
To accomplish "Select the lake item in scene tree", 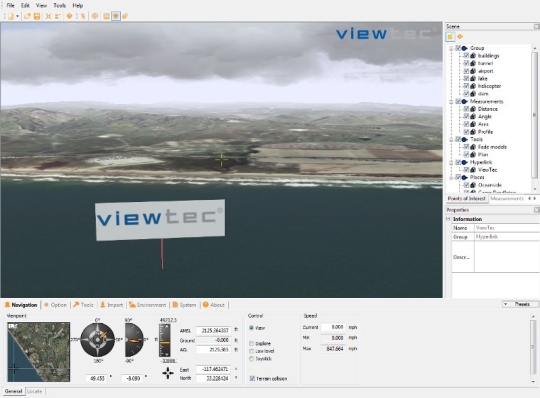I will 483,78.
